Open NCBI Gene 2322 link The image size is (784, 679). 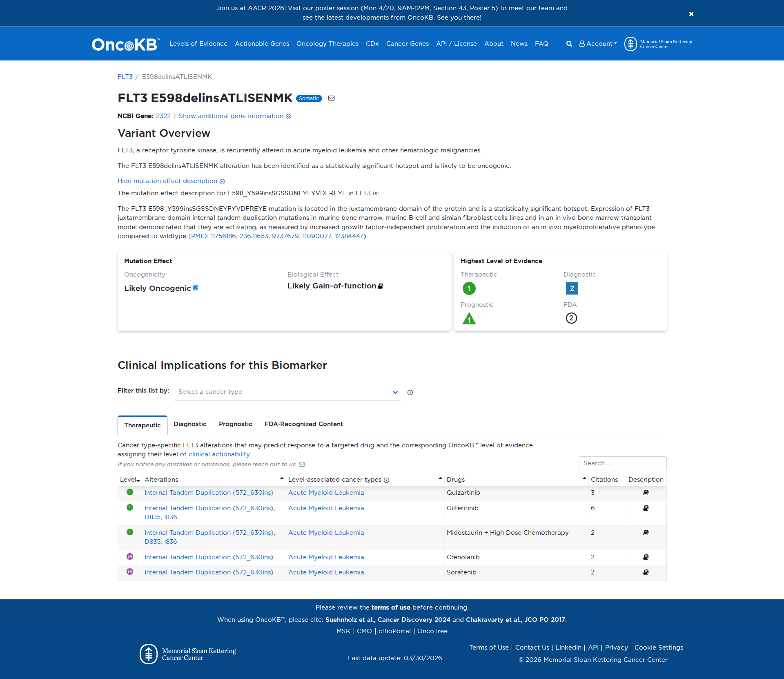pyautogui.click(x=163, y=116)
